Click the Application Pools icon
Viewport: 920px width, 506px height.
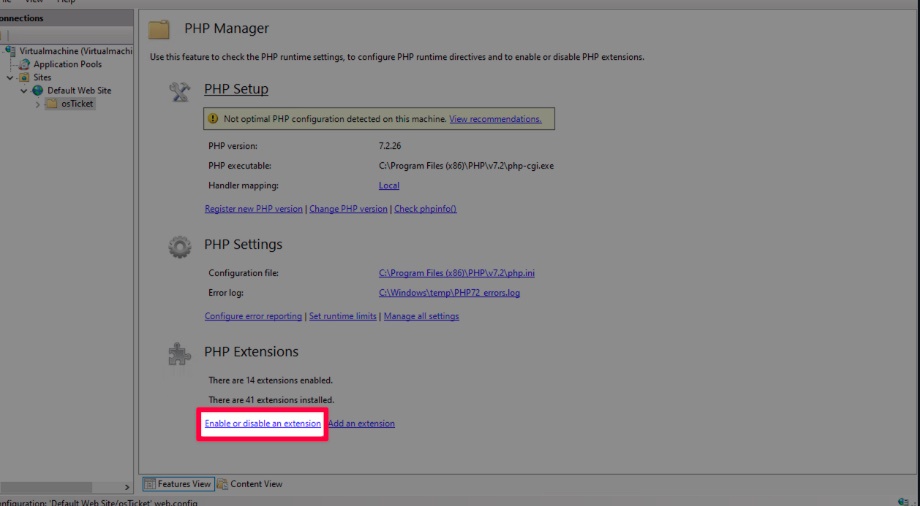(25, 65)
